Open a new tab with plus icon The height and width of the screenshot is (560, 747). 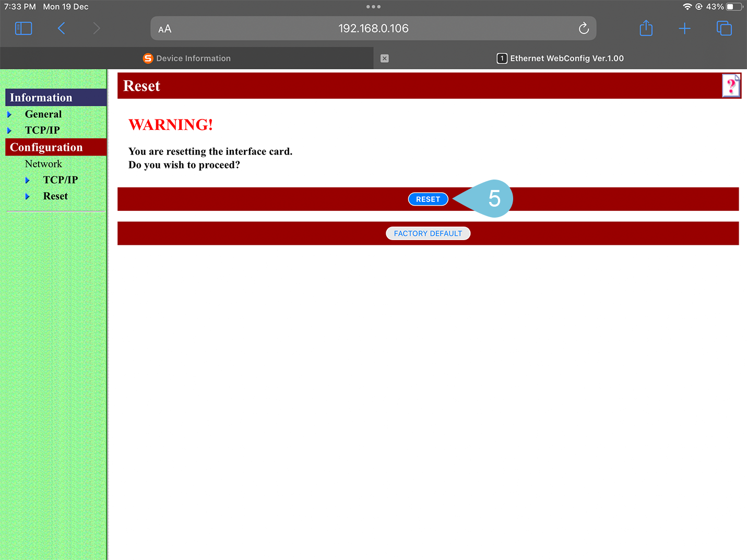(684, 29)
